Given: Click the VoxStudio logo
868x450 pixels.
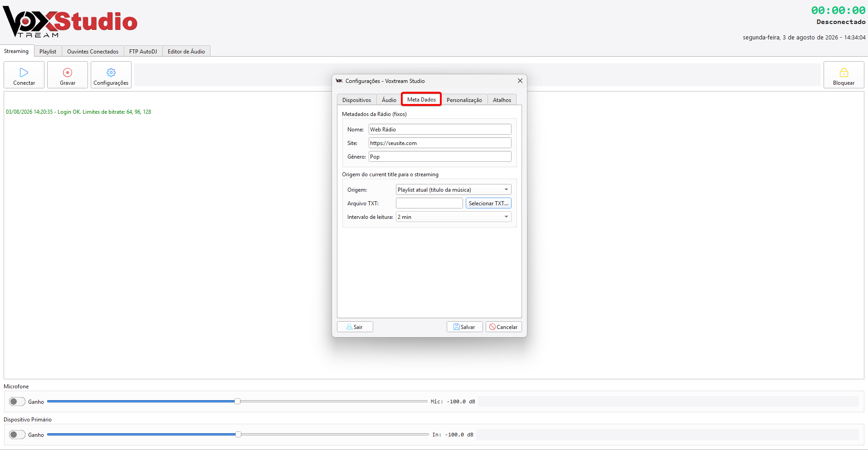Looking at the screenshot, I should (70, 22).
